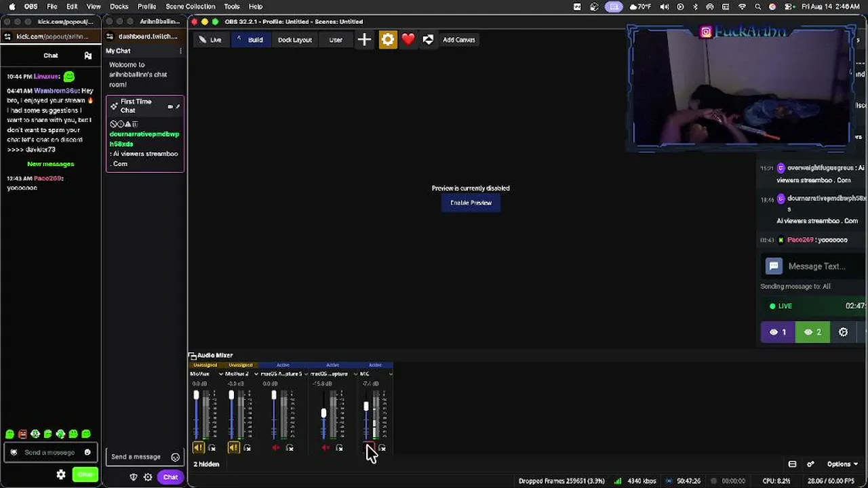
Task: Toggle mute on macOS Capture 5 source
Action: 276,448
